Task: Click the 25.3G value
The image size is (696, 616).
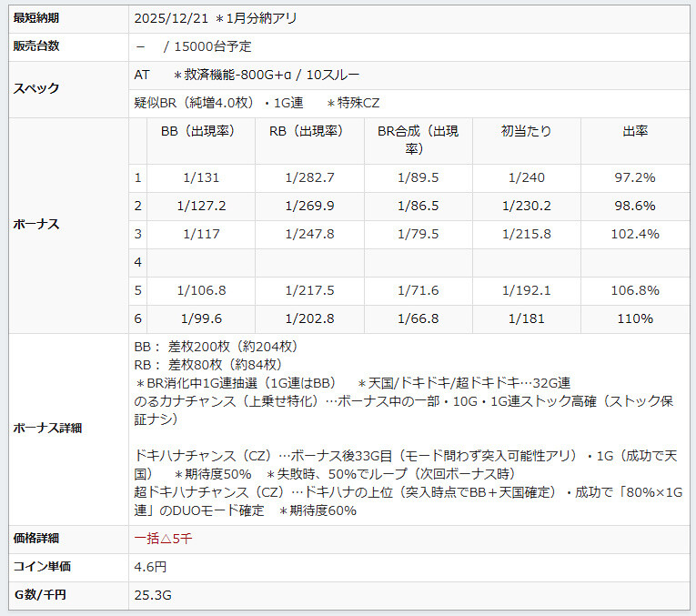Action: pos(153,595)
